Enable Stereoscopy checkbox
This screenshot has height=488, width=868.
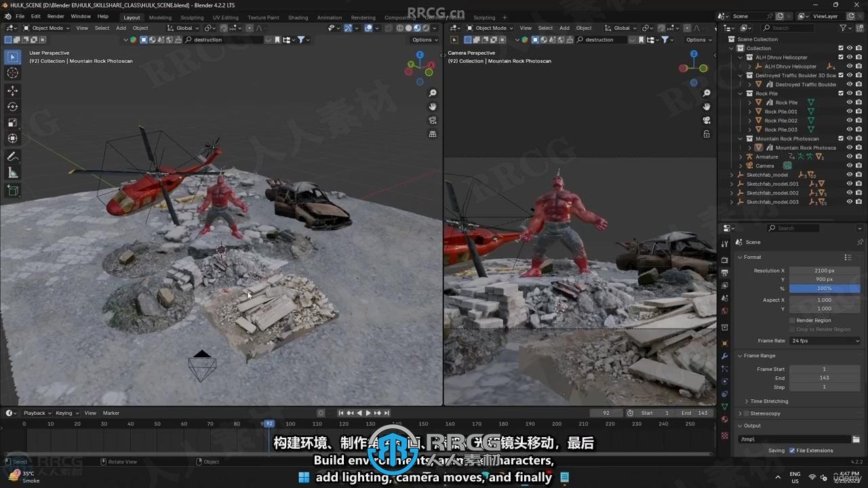coord(745,413)
